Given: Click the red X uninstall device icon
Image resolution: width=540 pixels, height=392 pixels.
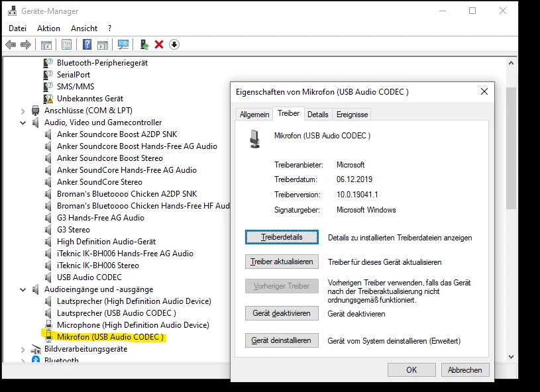Looking at the screenshot, I should [159, 44].
